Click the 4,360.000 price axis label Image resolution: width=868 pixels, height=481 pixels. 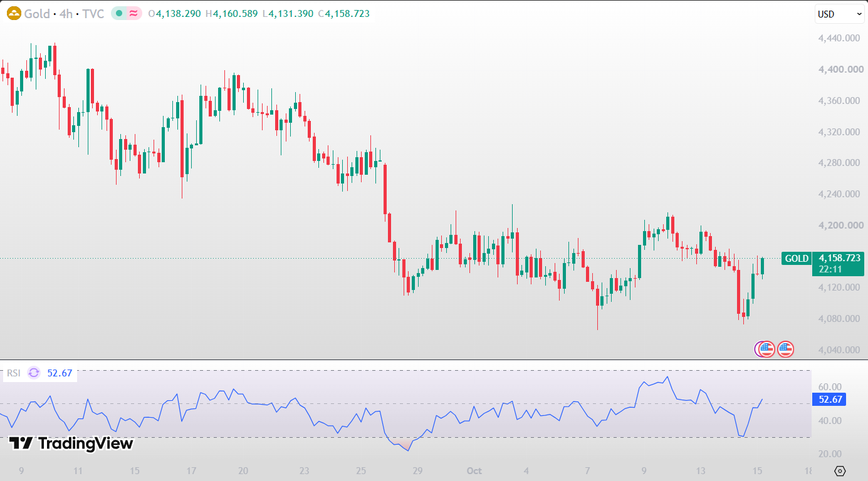click(x=839, y=100)
